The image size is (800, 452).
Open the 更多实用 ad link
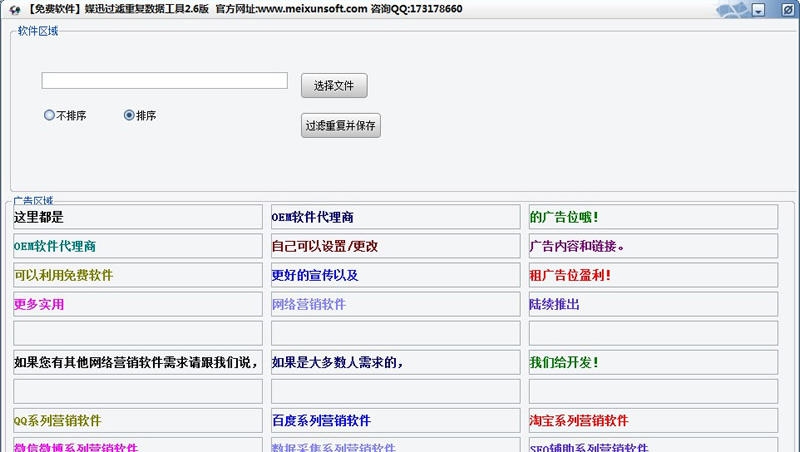point(138,305)
